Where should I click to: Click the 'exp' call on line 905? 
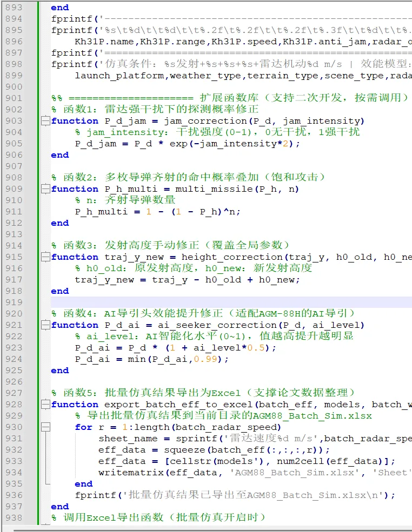[x=178, y=144]
